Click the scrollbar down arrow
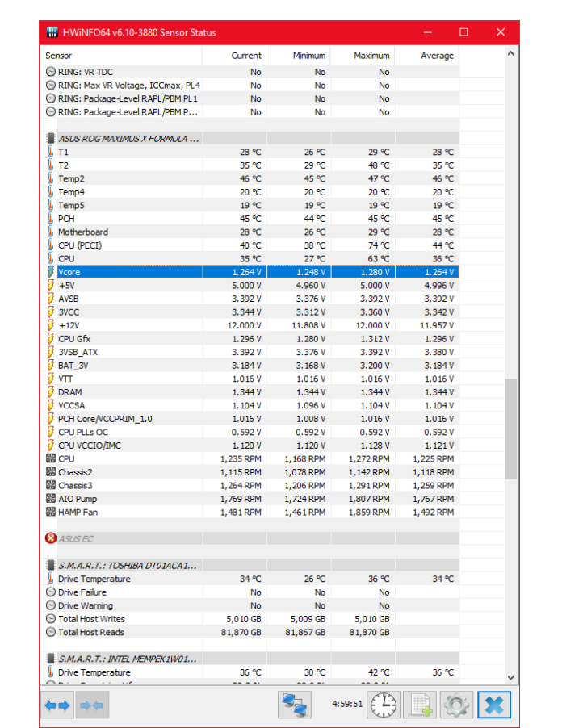This screenshot has height=728, width=562. tap(510, 677)
